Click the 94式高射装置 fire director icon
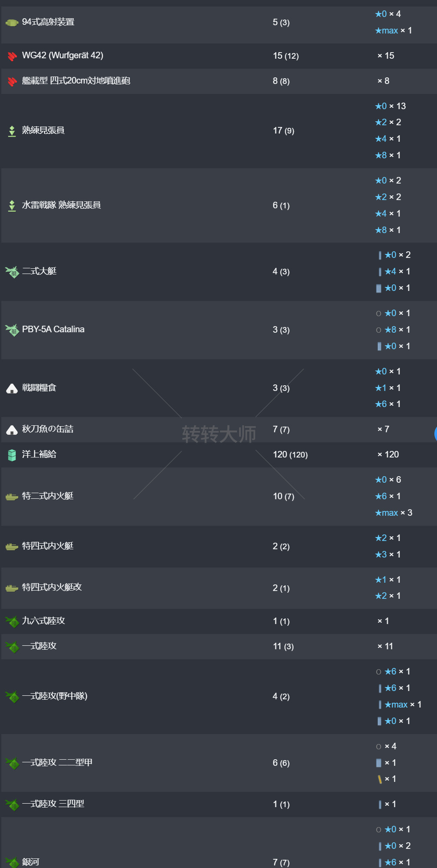Viewport: 437px width, 868px height. point(12,23)
